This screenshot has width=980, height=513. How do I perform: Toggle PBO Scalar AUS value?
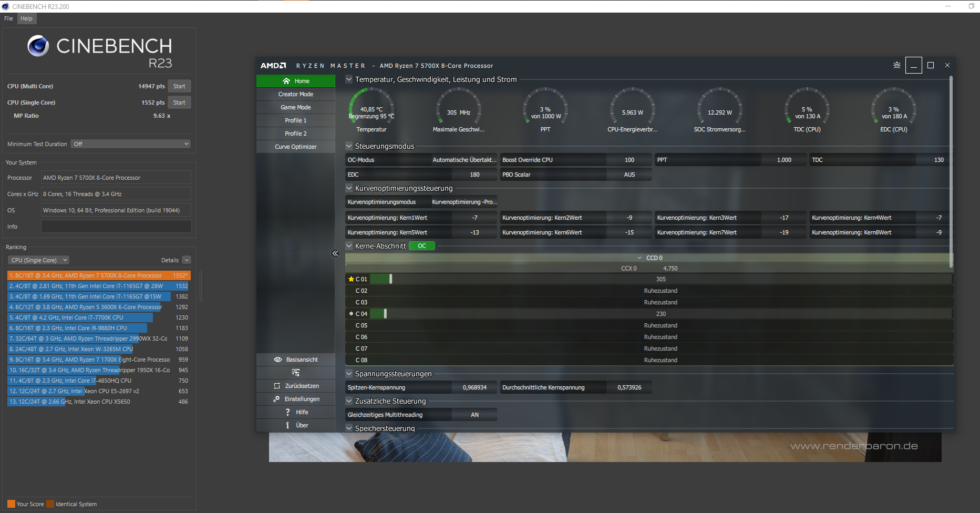point(630,175)
